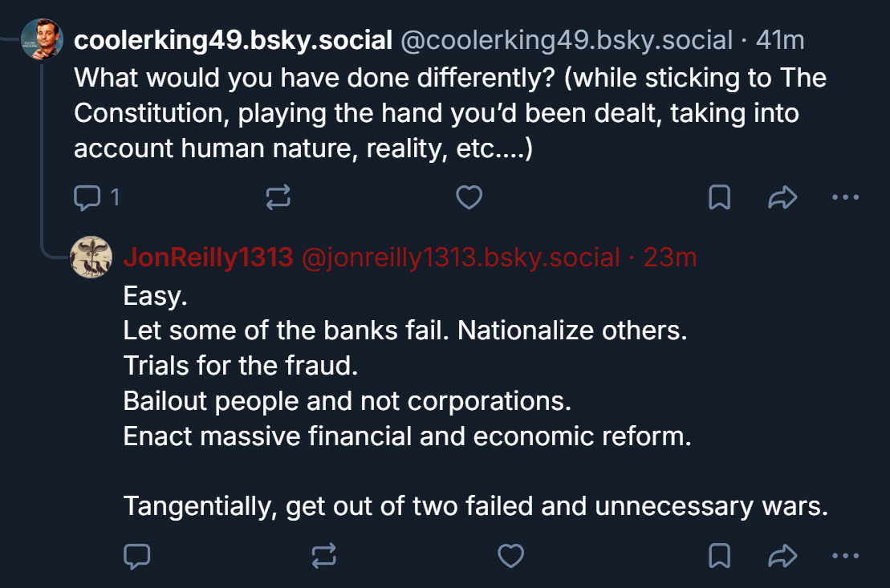Viewport: 890px width, 588px height.
Task: Open coolerking49's profile avatar
Action: 42,39
